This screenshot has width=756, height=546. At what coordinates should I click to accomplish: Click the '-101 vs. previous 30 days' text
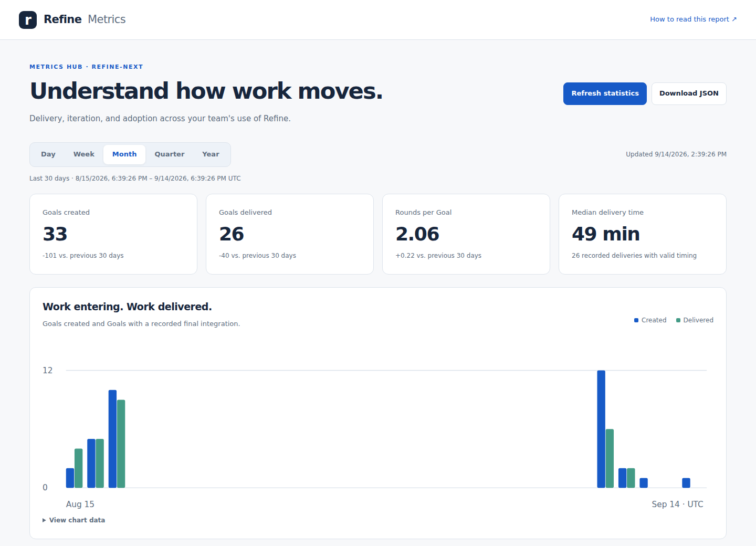pyautogui.click(x=83, y=256)
